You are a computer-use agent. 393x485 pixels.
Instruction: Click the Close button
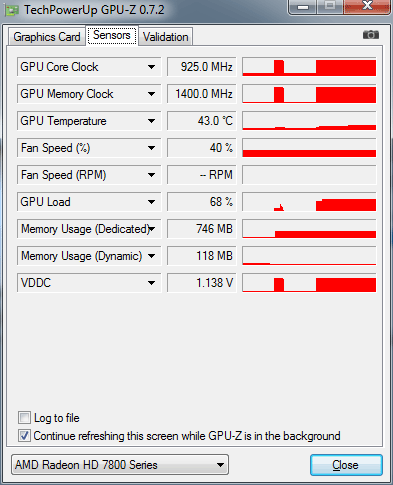point(346,465)
